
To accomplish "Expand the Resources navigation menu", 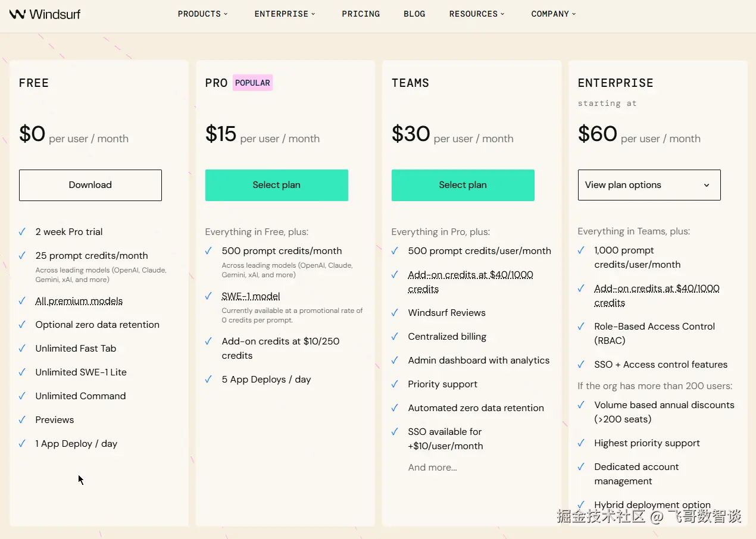I will 477,14.
